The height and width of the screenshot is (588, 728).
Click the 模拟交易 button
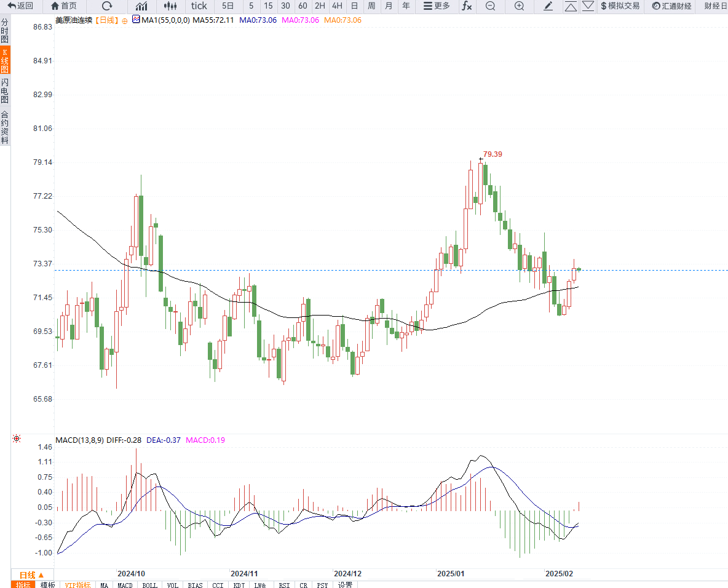click(620, 6)
